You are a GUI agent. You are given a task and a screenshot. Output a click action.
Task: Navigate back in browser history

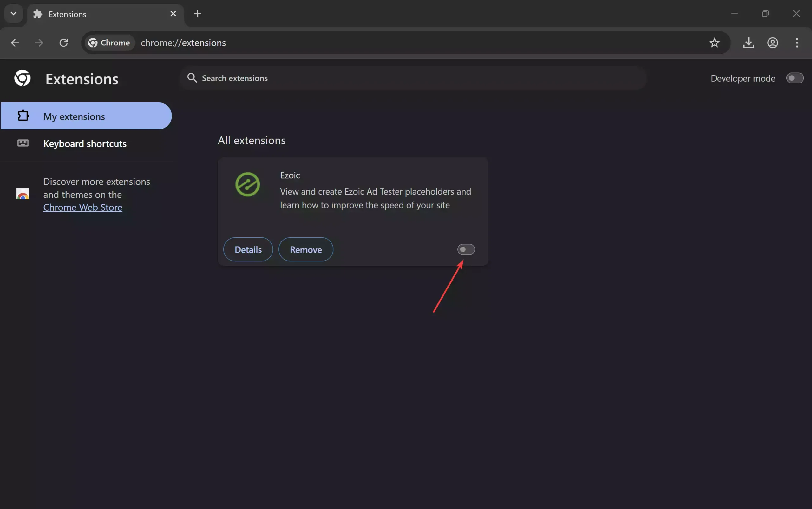point(15,43)
